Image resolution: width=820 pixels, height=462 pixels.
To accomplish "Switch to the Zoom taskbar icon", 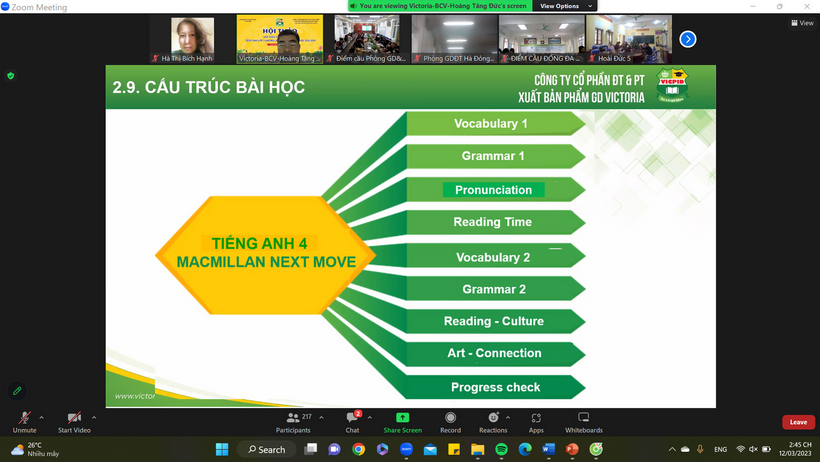I will click(x=406, y=449).
